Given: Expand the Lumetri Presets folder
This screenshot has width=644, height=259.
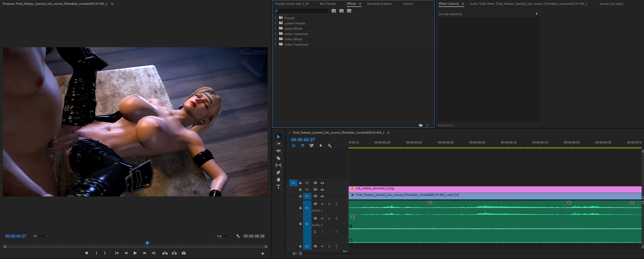Looking at the screenshot, I should click(x=276, y=23).
